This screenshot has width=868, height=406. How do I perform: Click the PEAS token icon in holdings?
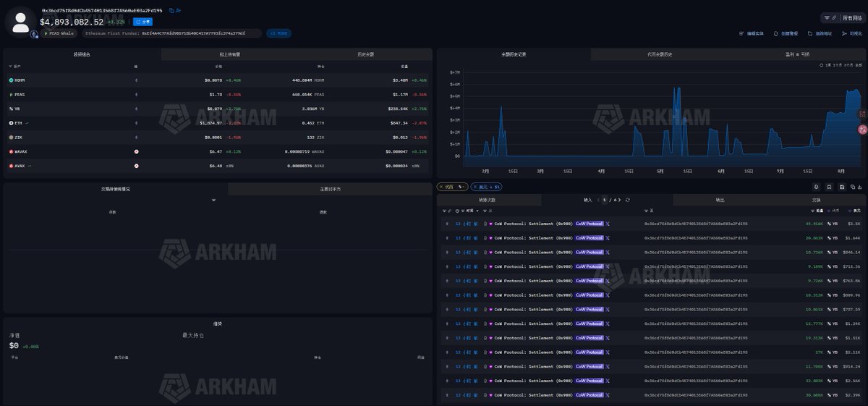click(x=11, y=95)
